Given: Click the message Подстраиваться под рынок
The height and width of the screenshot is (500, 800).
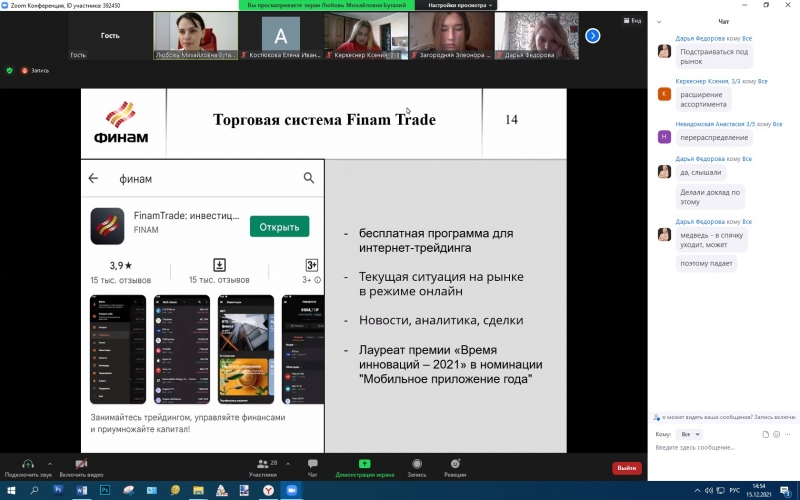Looking at the screenshot, I should [x=714, y=57].
